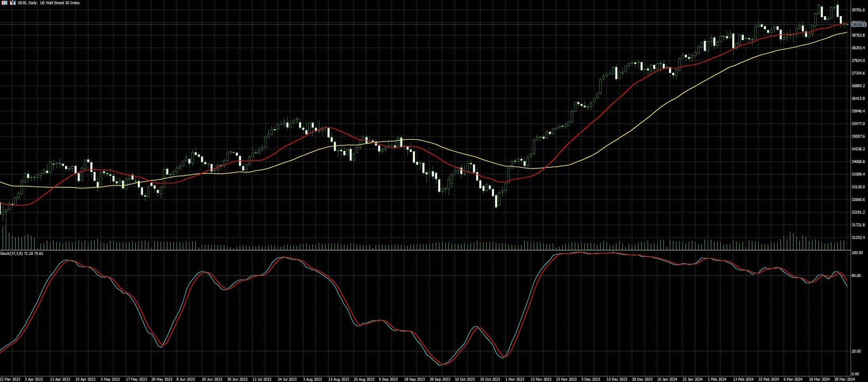The image size is (868, 382).
Task: Click the 80.00 Stochastic scale level
Action: pyautogui.click(x=856, y=275)
